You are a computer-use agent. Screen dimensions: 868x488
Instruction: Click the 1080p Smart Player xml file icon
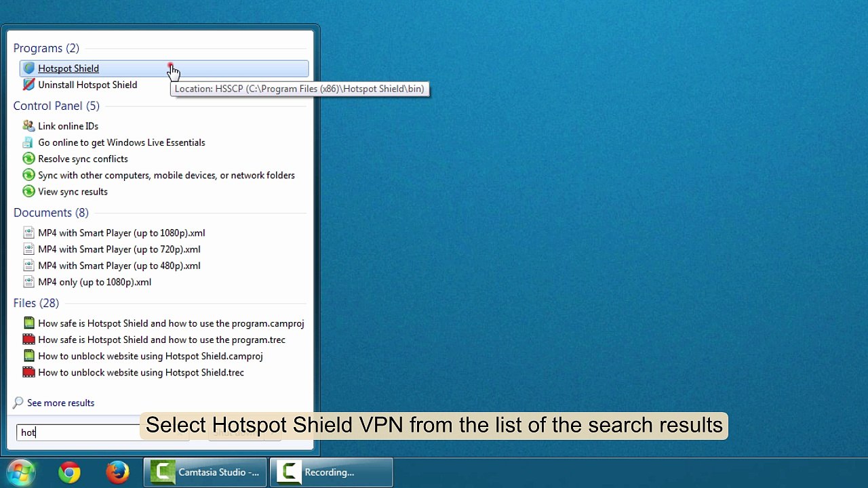(28, 233)
